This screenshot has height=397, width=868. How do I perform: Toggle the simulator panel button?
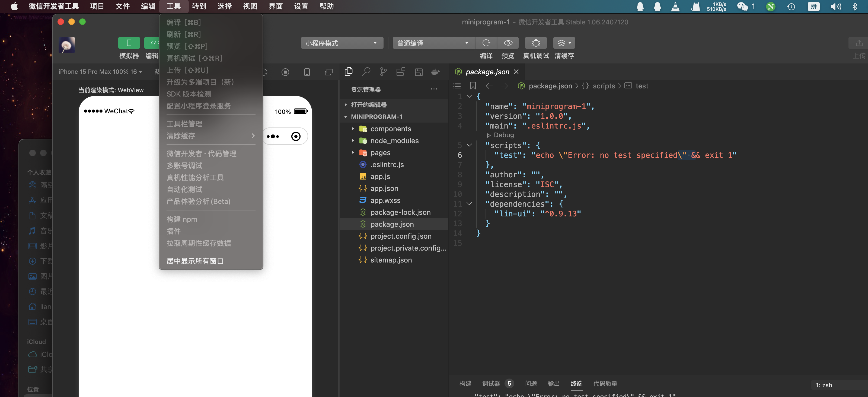click(129, 43)
